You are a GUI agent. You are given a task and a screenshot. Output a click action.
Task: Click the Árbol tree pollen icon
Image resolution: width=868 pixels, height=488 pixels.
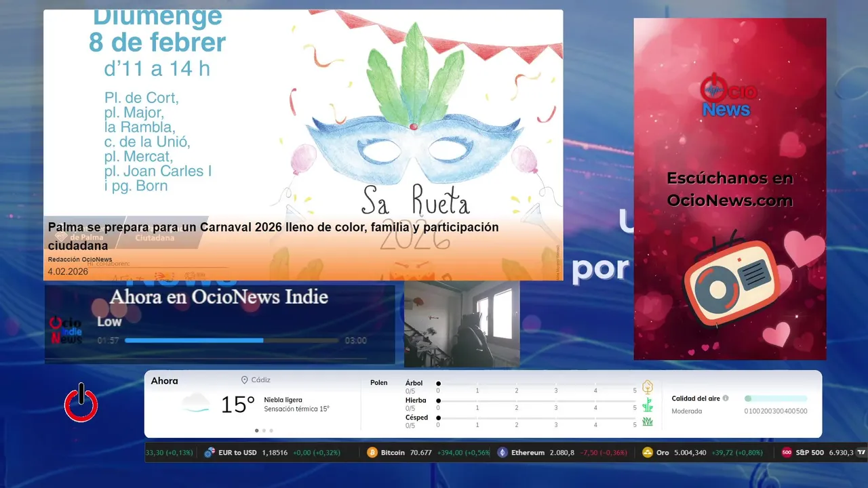point(648,387)
